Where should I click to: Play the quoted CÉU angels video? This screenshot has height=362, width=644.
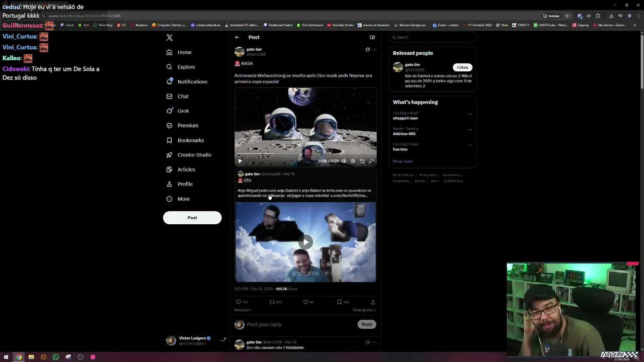(305, 242)
